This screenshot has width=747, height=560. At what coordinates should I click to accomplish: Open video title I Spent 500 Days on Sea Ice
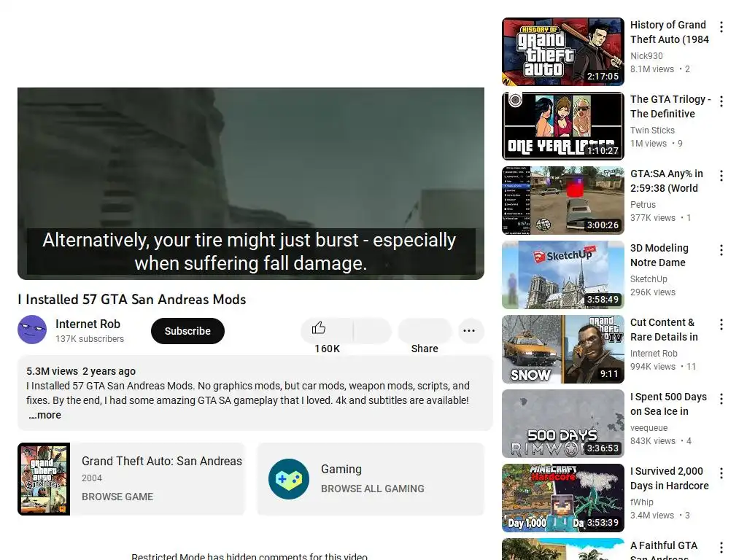coord(668,404)
